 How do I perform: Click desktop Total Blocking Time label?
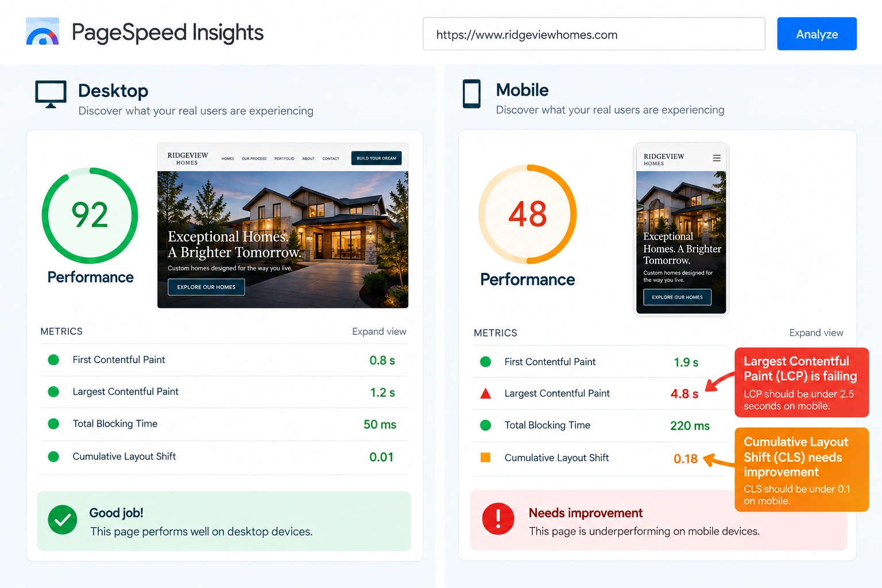pyautogui.click(x=115, y=424)
